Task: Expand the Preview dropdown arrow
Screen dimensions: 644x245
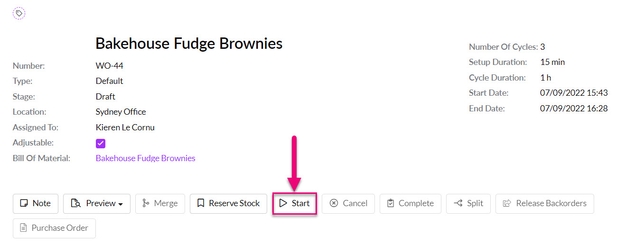Action: tap(121, 204)
